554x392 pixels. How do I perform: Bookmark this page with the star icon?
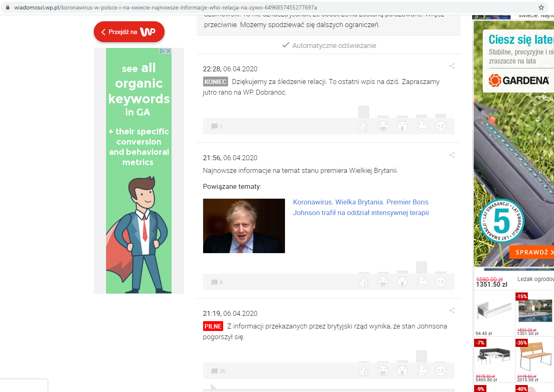point(541,7)
